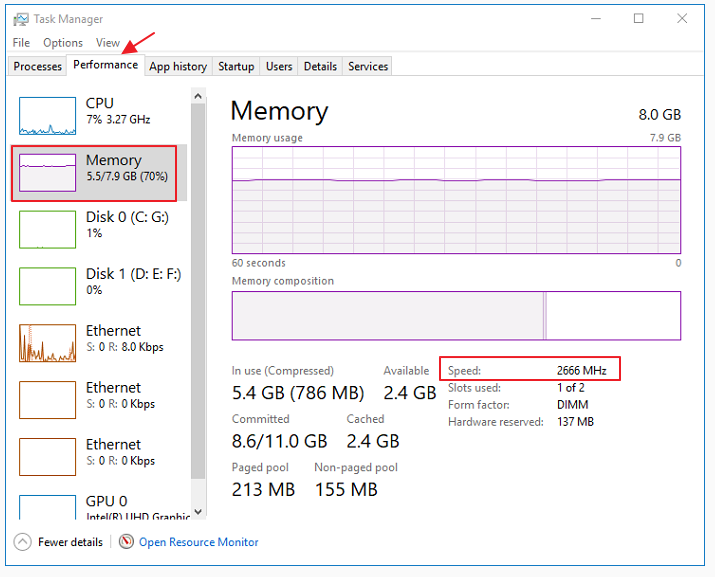715x577 pixels.
Task: Click the '5.5/7.9 GB (70%)' memory stat
Action: coord(127,177)
